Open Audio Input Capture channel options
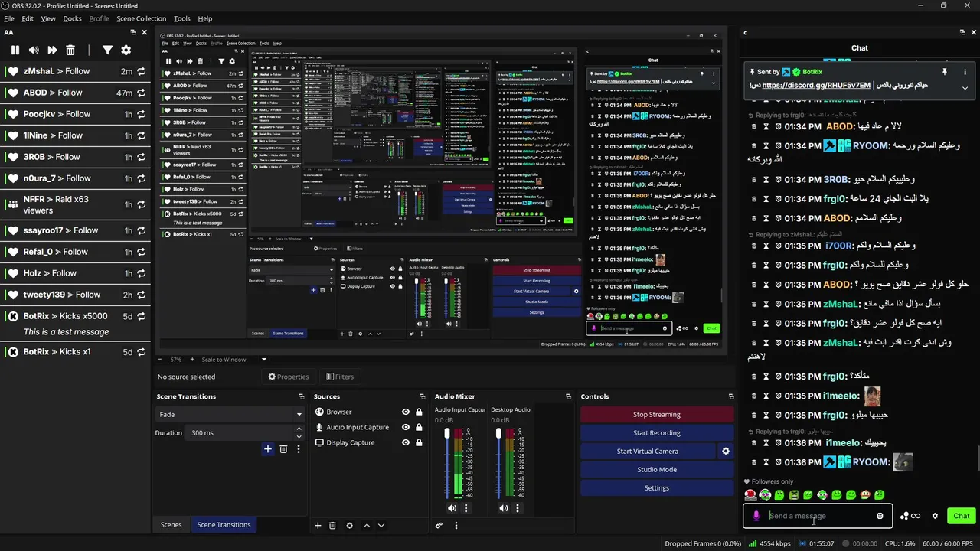The image size is (980, 551). click(x=465, y=508)
